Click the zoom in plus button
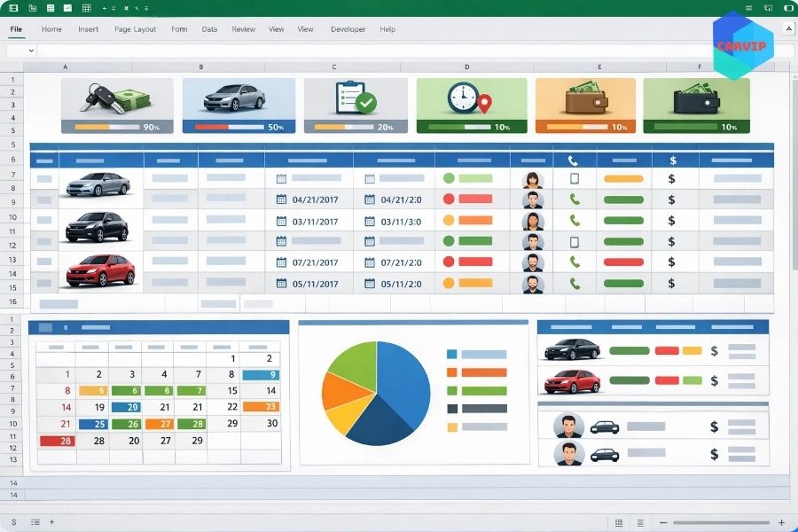Screen dimensions: 798x532 tap(781, 522)
